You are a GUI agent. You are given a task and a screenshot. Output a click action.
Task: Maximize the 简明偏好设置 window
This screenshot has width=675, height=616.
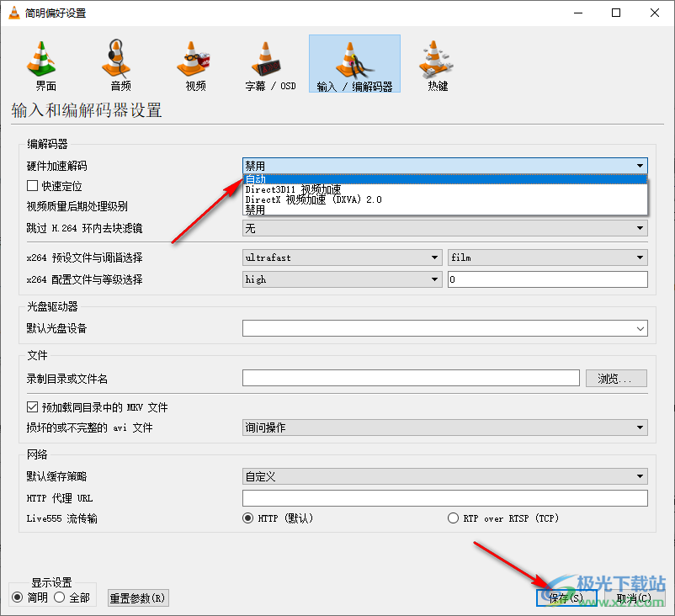[616, 13]
